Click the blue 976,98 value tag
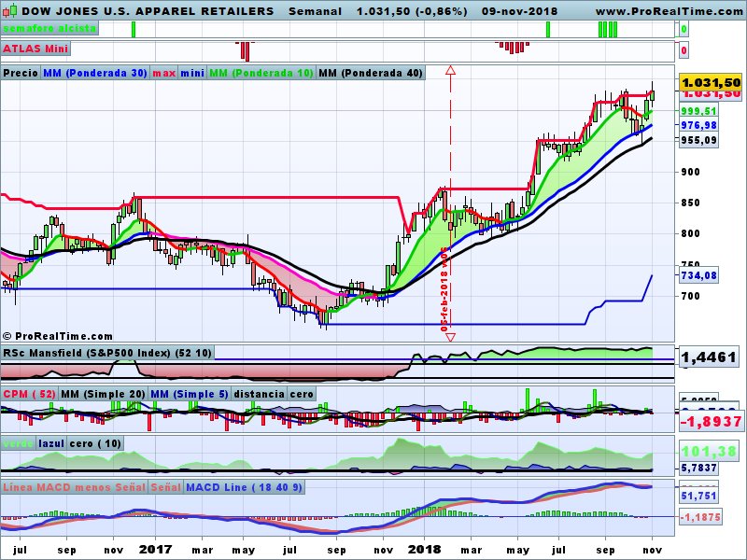The image size is (747, 560). (x=698, y=125)
